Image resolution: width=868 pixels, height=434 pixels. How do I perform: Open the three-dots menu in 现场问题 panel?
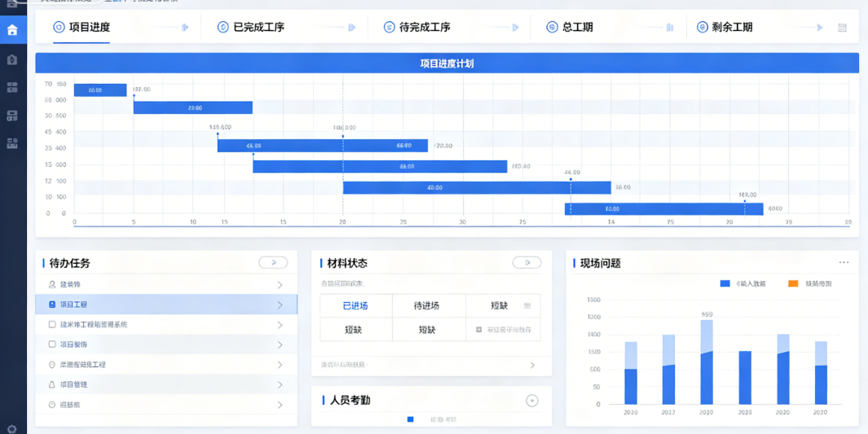click(x=844, y=263)
